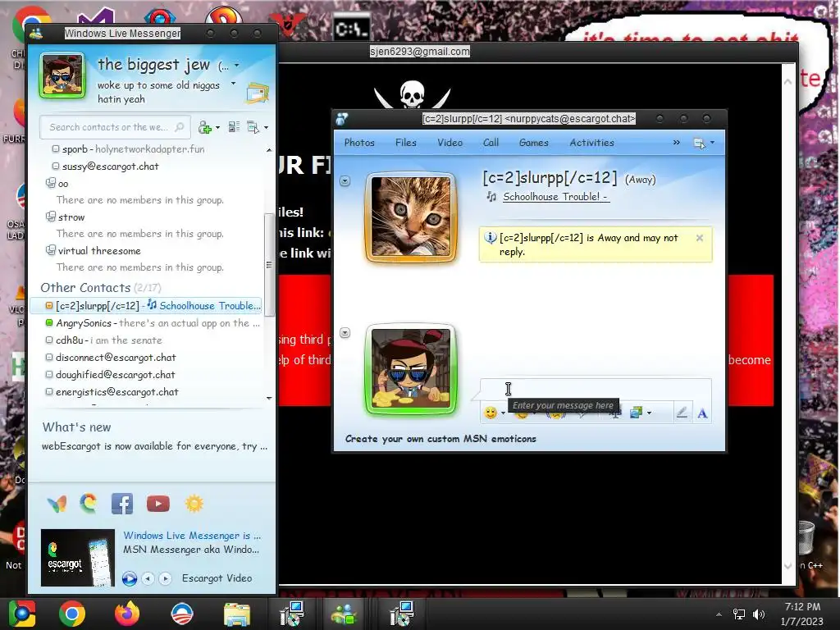The height and width of the screenshot is (630, 840).
Task: Open the sun weather icon
Action: point(194,504)
